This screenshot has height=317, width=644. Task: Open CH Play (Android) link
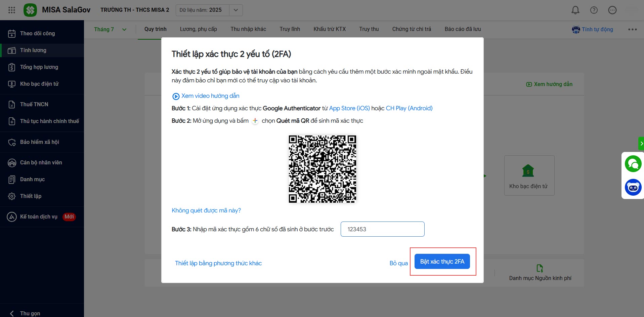point(409,108)
